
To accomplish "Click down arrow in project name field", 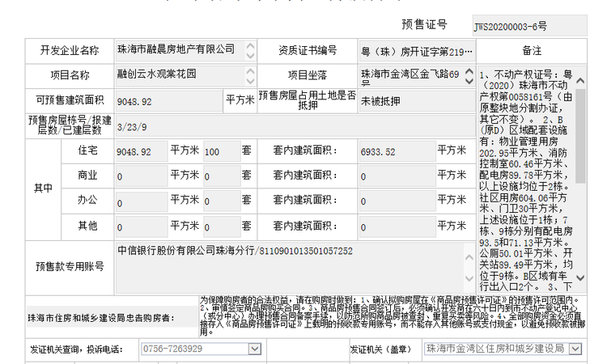I will [250, 81].
